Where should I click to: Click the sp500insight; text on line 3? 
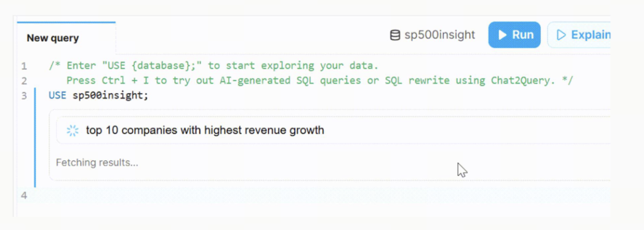(x=110, y=96)
